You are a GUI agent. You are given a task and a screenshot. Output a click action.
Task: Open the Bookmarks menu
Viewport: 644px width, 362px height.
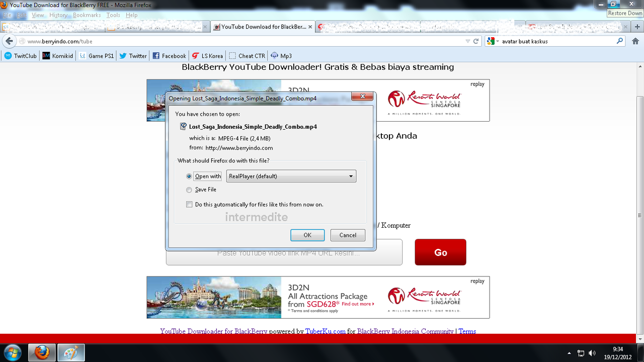(x=87, y=15)
